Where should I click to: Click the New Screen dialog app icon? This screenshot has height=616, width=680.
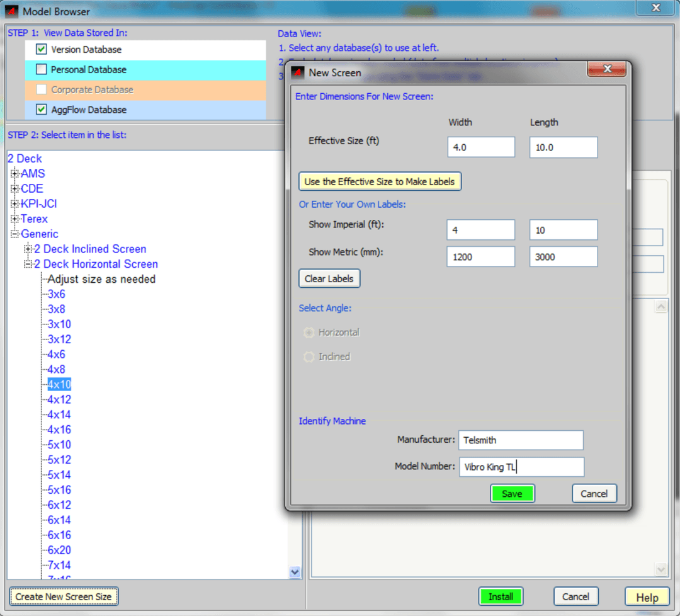(x=298, y=72)
